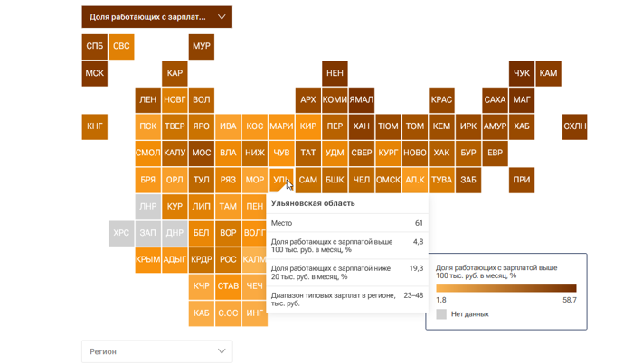The width and height of the screenshot is (642, 364).
Task: Pick the ПРИ region tile
Action: 522,180
